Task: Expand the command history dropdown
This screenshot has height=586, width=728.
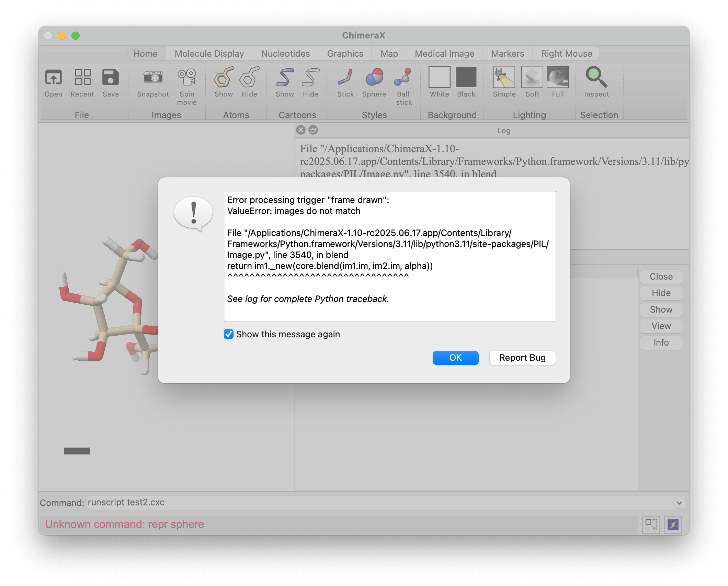Action: pos(679,503)
